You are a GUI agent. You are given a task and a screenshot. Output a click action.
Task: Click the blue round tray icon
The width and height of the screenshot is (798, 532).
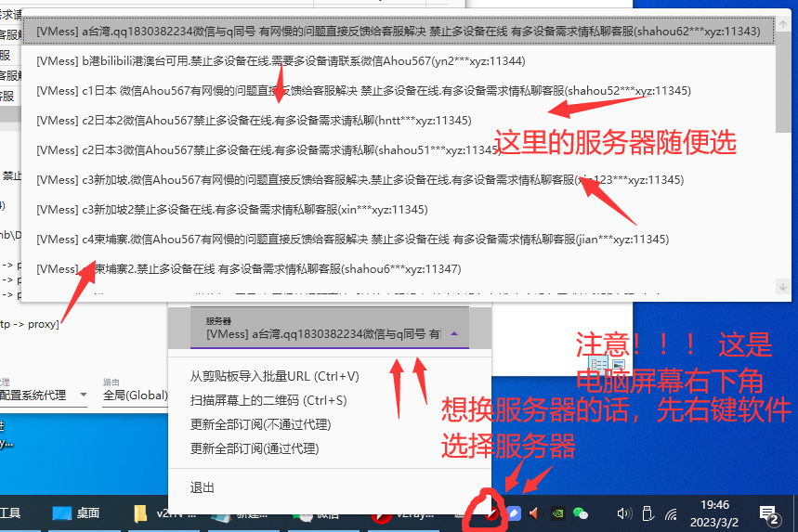tap(512, 513)
